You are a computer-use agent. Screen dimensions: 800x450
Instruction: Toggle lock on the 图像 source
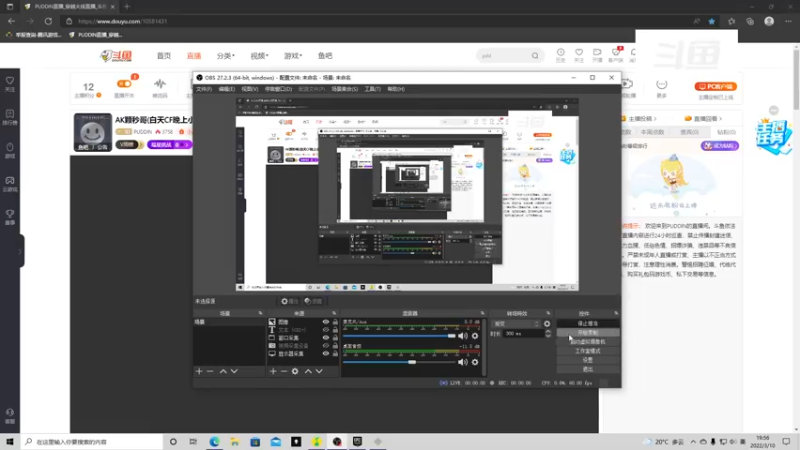tap(335, 322)
